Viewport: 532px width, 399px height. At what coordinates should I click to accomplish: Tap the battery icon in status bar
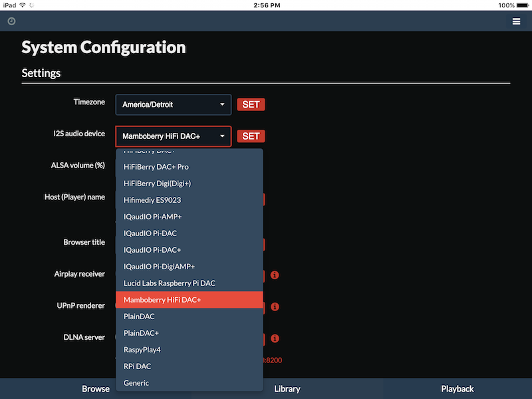point(523,5)
